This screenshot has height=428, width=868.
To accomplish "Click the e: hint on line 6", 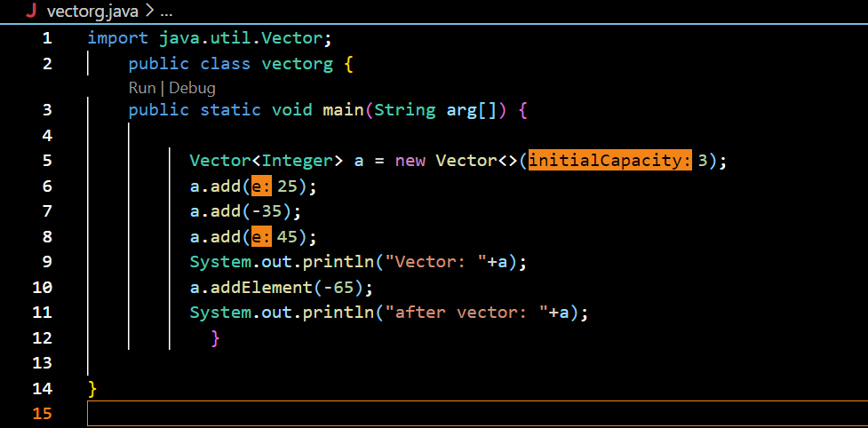I will click(x=260, y=186).
